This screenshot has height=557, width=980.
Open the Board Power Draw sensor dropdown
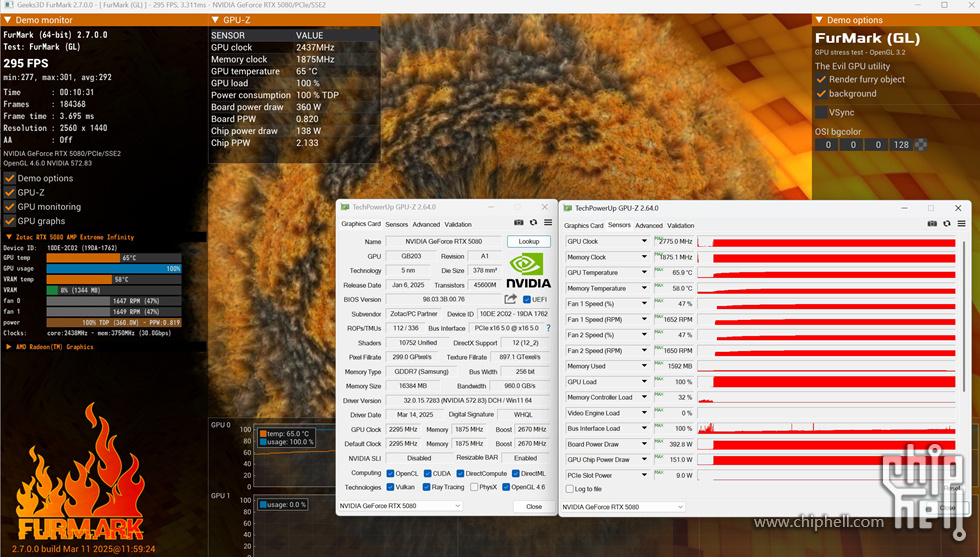[644, 444]
